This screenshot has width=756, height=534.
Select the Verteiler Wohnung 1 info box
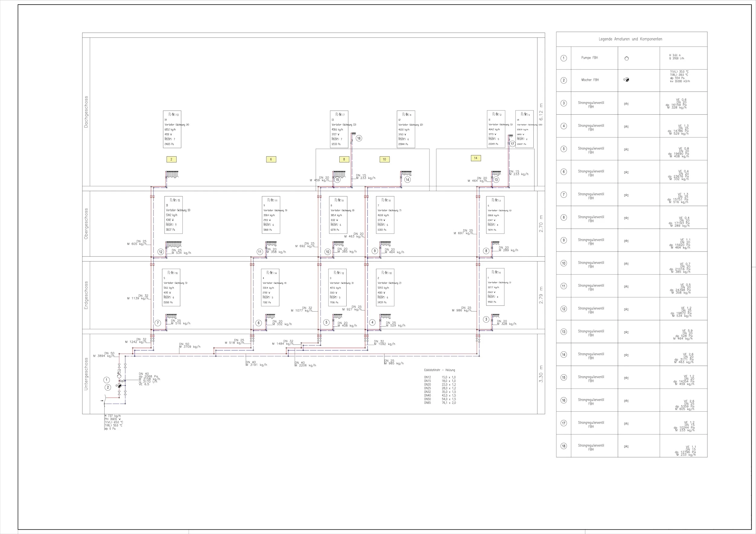pos(495,287)
